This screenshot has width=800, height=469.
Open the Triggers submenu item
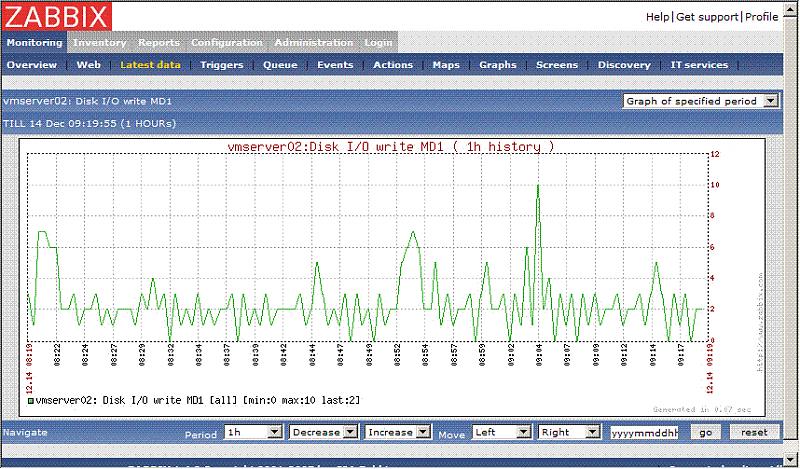pyautogui.click(x=221, y=65)
